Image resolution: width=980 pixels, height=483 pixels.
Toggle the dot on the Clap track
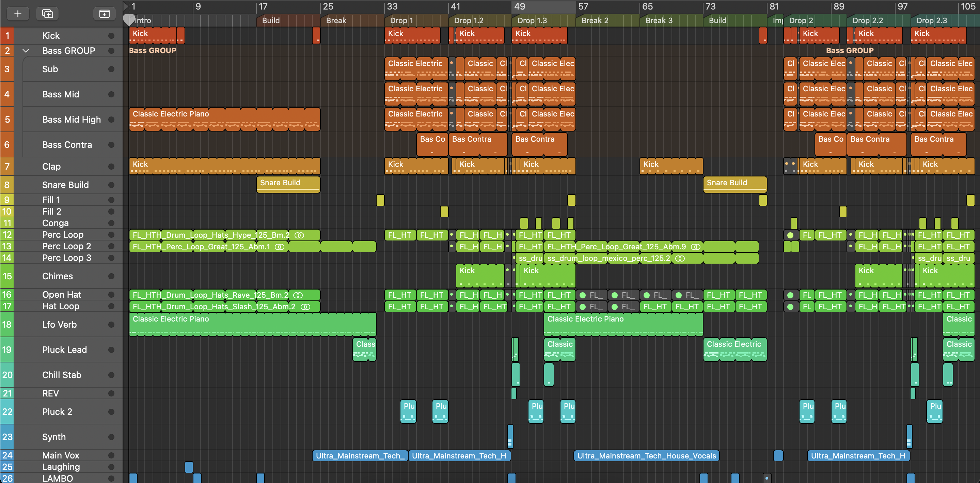(x=111, y=167)
